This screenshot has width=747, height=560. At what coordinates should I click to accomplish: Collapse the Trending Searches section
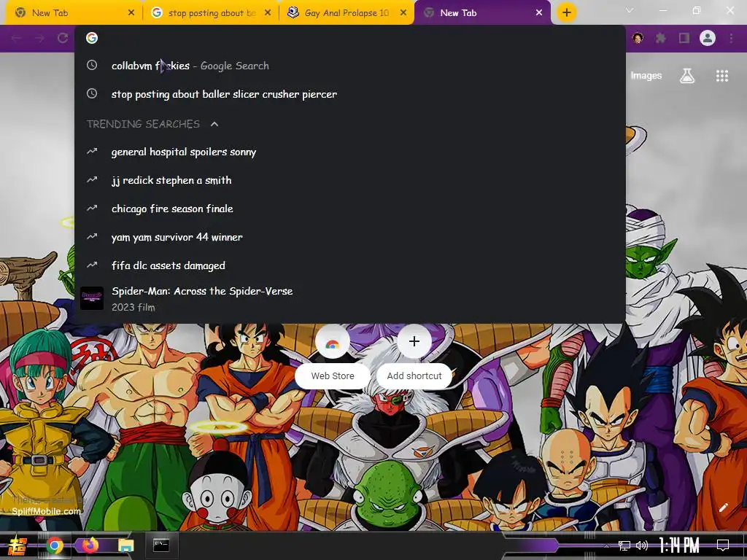point(214,124)
